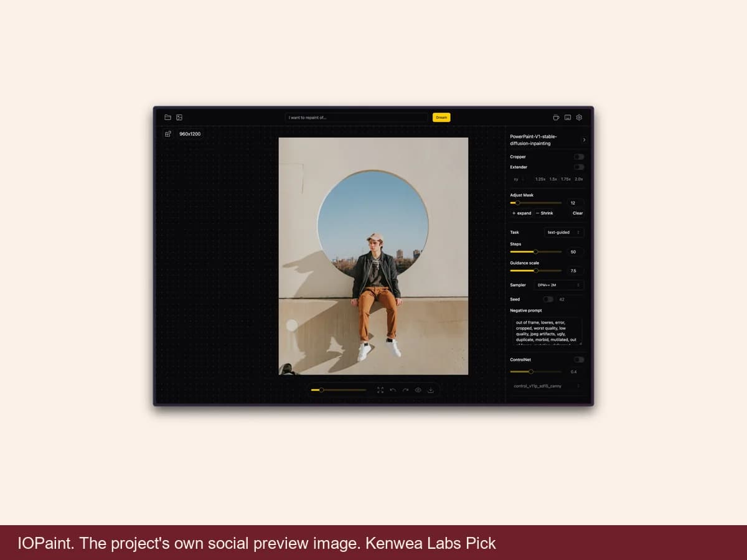This screenshot has height=560, width=747.
Task: Toggle the Seed switch
Action: [548, 299]
